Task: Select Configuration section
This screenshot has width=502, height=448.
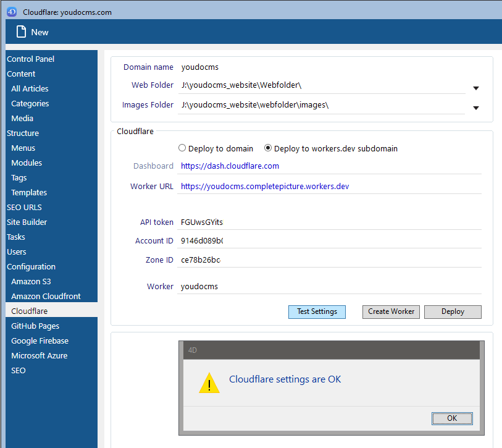Action: coord(31,266)
